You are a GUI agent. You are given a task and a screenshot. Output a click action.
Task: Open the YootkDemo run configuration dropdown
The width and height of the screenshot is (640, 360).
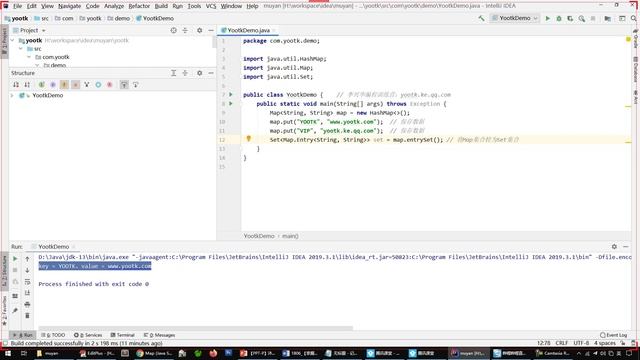tap(515, 18)
